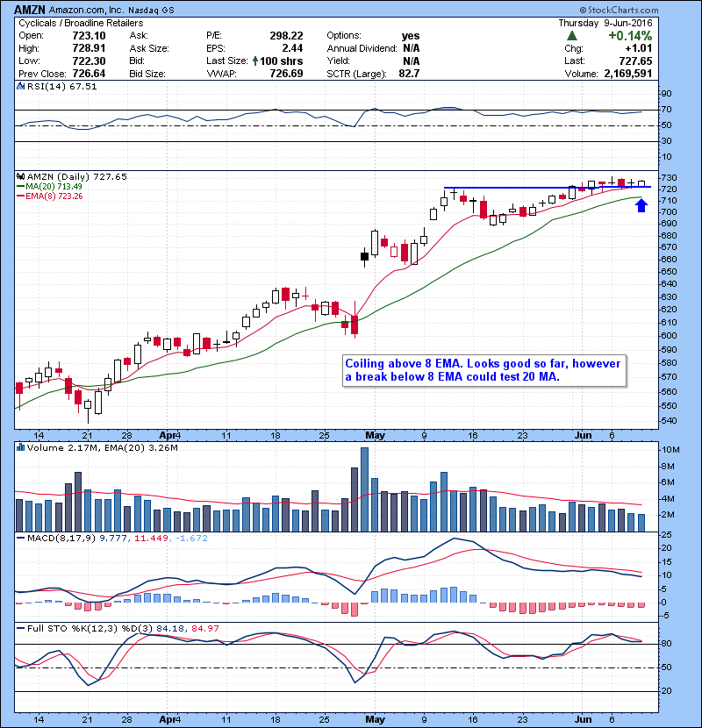Image resolution: width=702 pixels, height=728 pixels.
Task: Click the 25 label on the MACD axis
Action: point(666,535)
